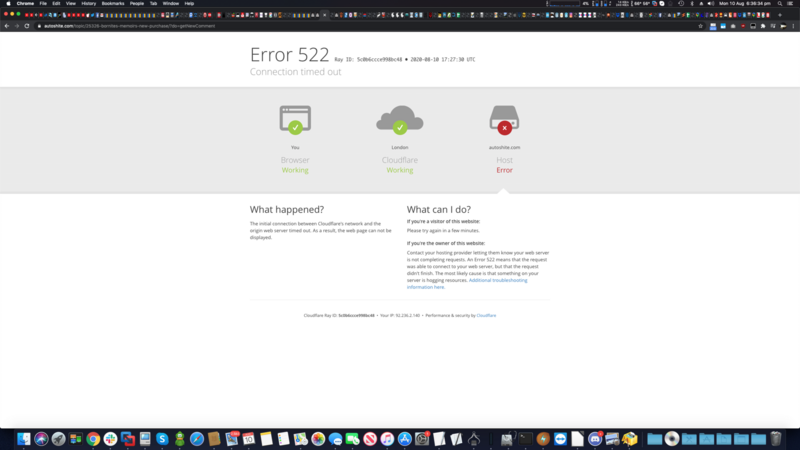Viewport: 800px width, 450px height.
Task: Open Chrome's three-dot menu
Action: pos(793,26)
